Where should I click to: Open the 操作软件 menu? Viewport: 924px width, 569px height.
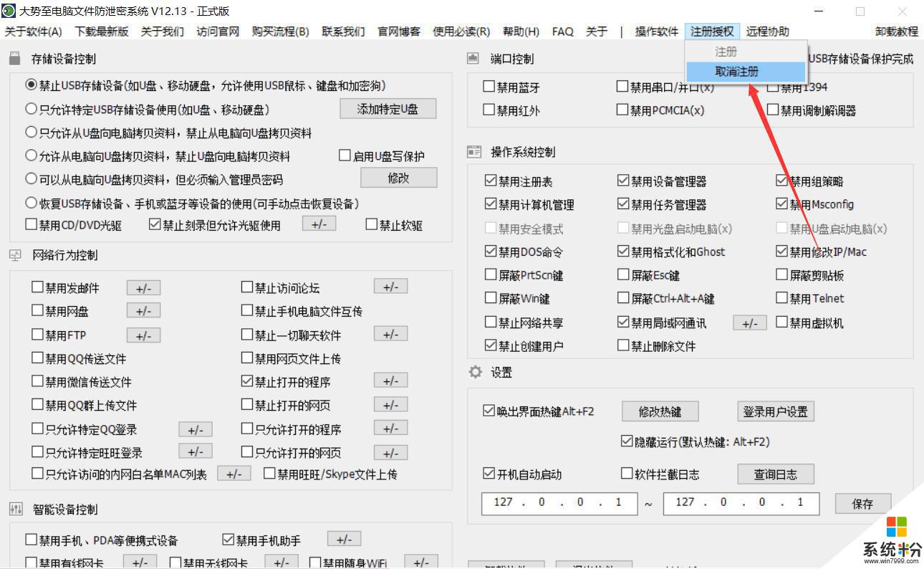point(657,32)
